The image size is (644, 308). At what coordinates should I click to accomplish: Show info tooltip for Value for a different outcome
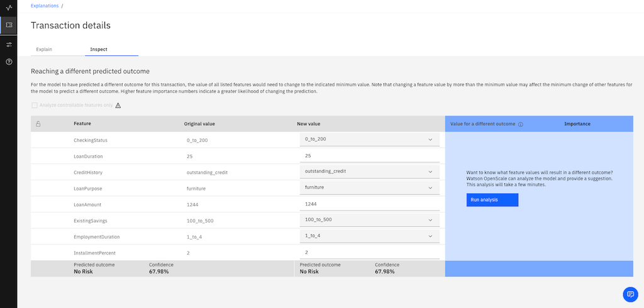(x=520, y=124)
